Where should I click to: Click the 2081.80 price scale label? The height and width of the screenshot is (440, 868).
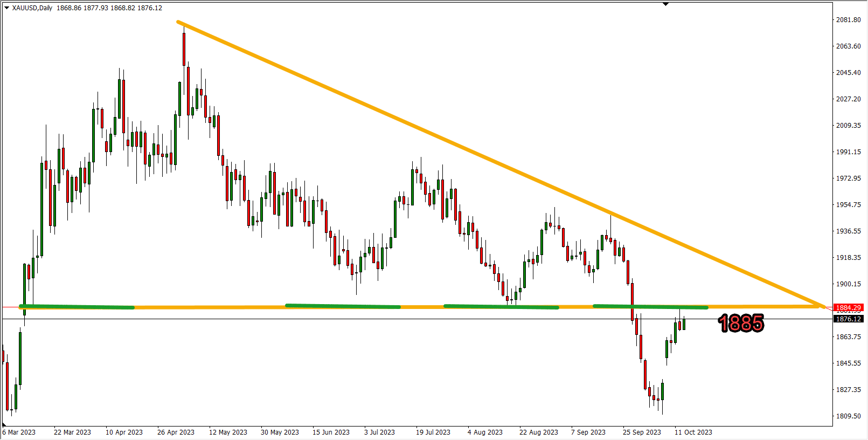pos(848,20)
